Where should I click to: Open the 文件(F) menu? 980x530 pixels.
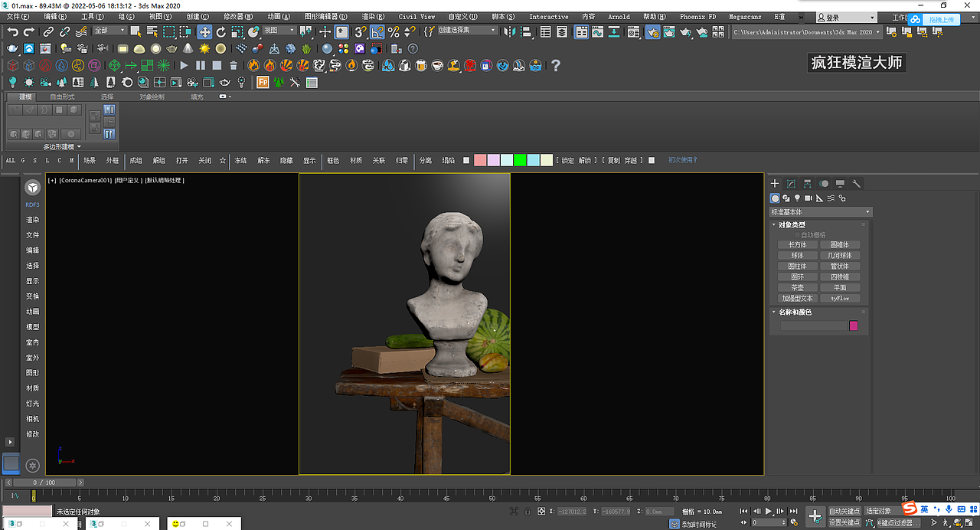pos(18,16)
